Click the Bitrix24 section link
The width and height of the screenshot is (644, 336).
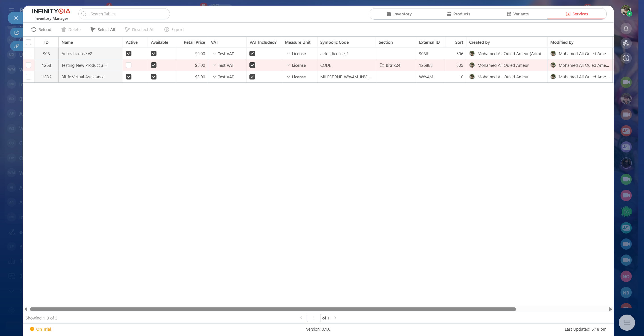point(393,65)
